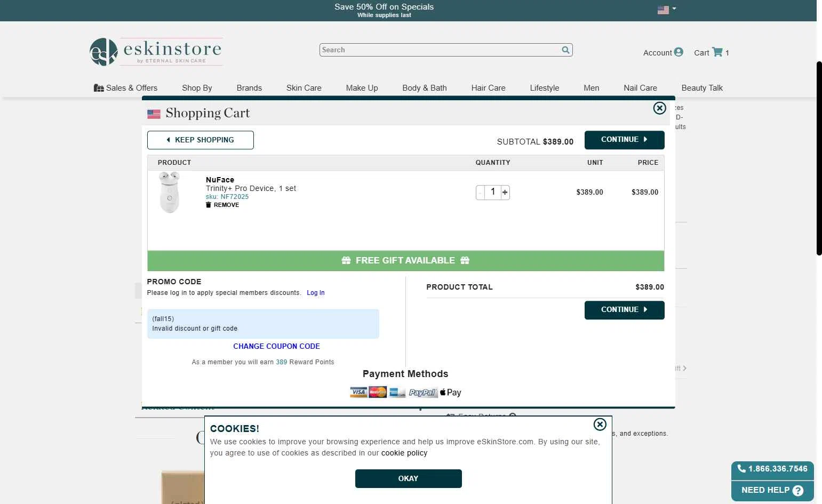Click the Apple Pay icon
The height and width of the screenshot is (504, 822).
451,393
